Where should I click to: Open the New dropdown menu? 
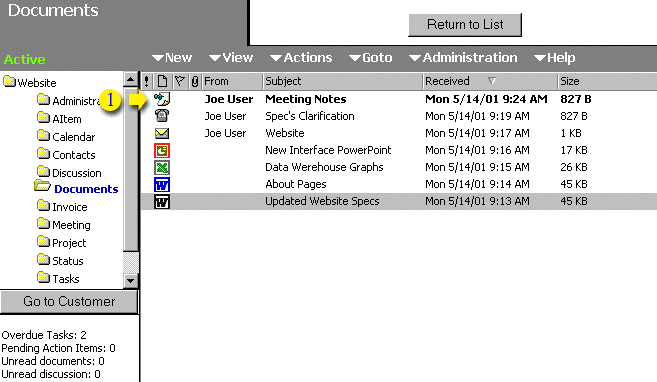172,58
